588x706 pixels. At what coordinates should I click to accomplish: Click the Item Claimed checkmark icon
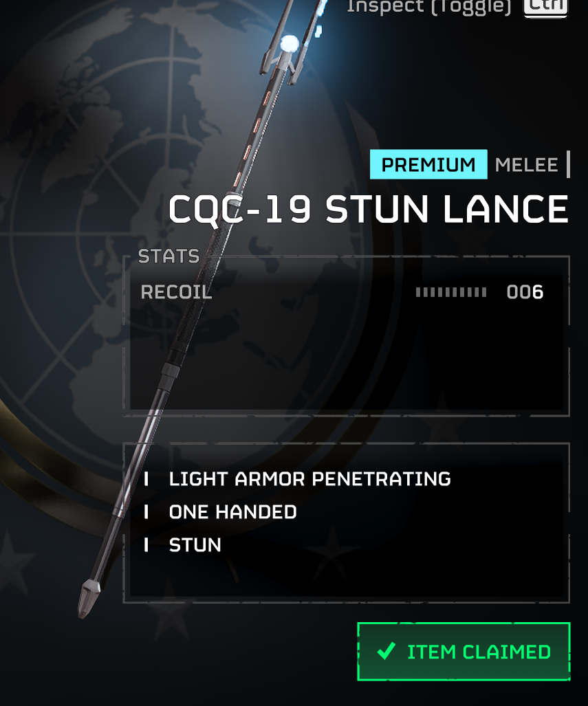coord(386,650)
